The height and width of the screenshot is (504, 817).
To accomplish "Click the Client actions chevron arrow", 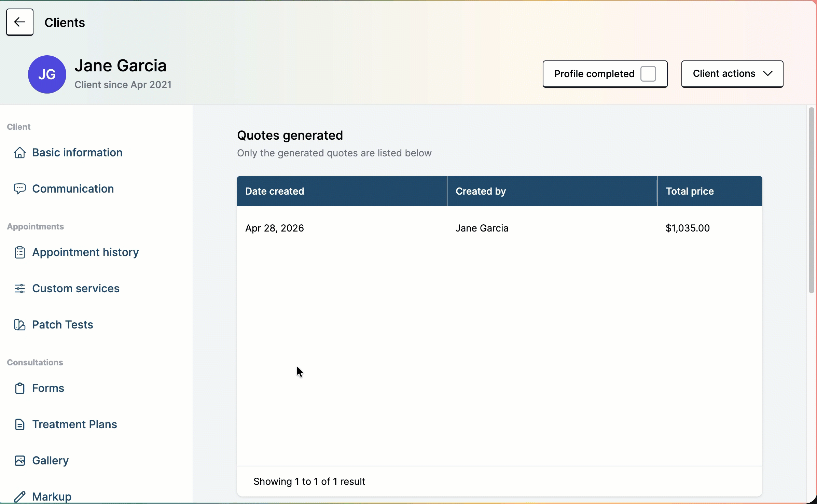I will (x=768, y=74).
